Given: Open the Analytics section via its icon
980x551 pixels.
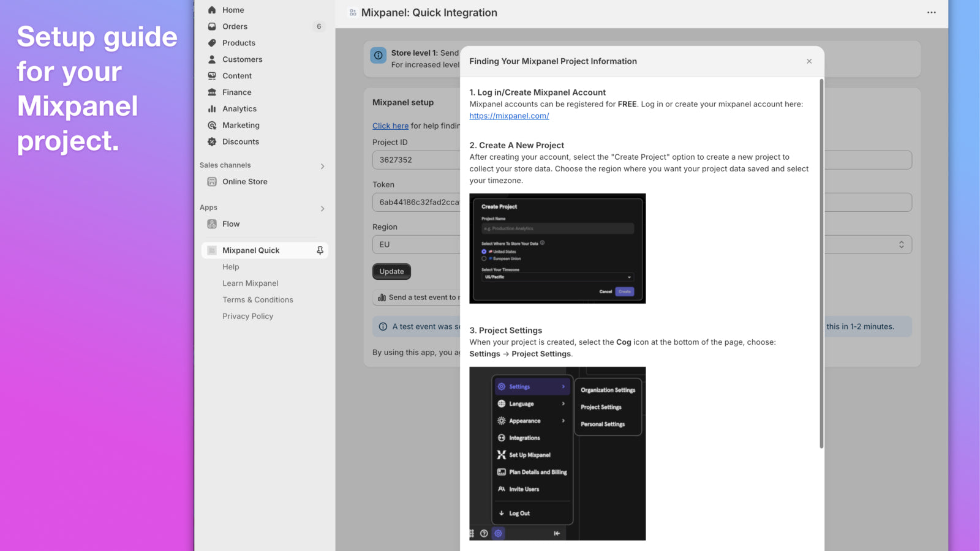Looking at the screenshot, I should (x=211, y=108).
